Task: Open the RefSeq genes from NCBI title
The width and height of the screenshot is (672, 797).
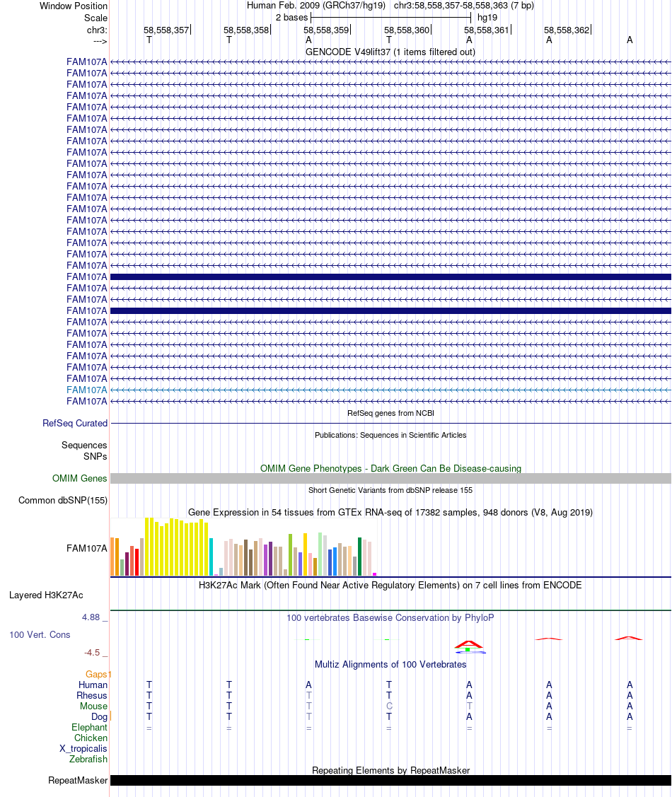Action: coord(390,413)
